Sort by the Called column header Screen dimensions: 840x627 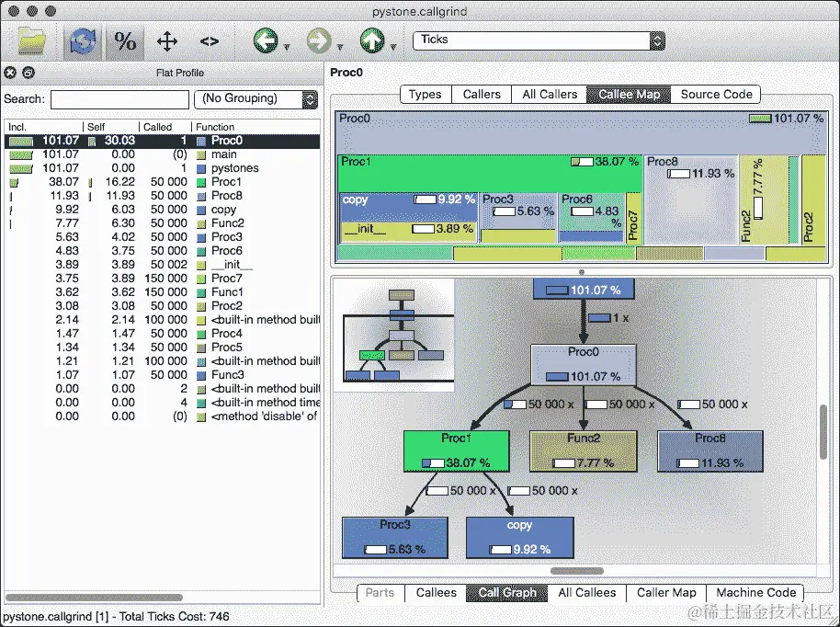165,127
